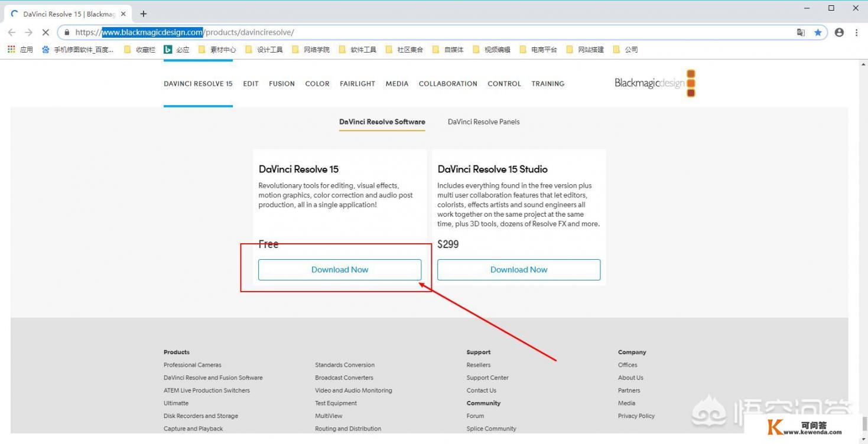Go to the COLLABORATION nav item
Viewport: 868px width, 444px height.
click(448, 84)
